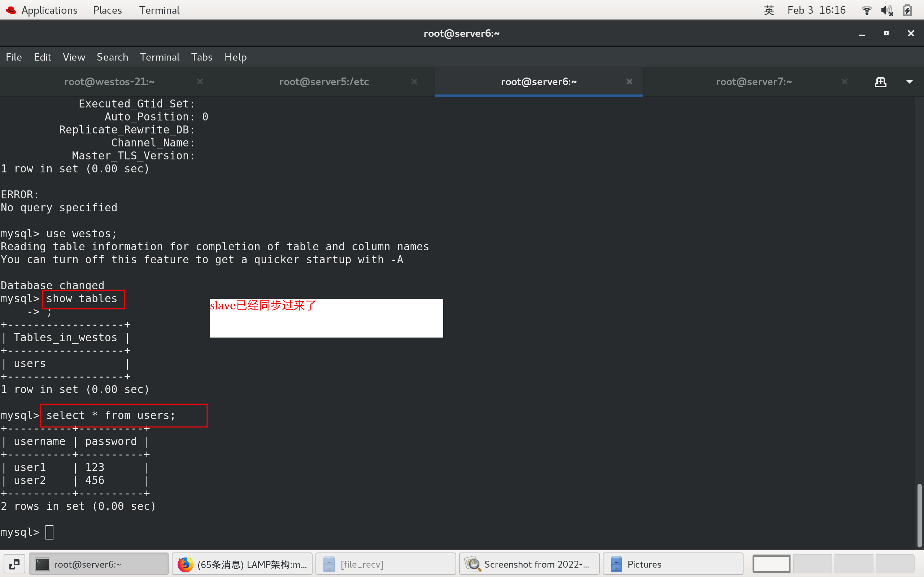The image size is (924, 577).
Task: Toggle the input method indicator 英
Action: point(768,10)
